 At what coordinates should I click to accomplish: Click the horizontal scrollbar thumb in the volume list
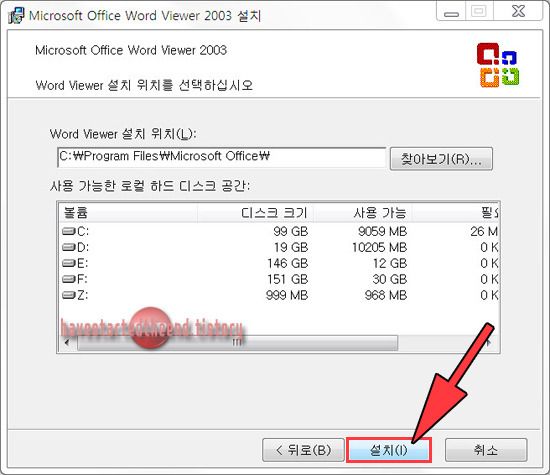coord(237,343)
